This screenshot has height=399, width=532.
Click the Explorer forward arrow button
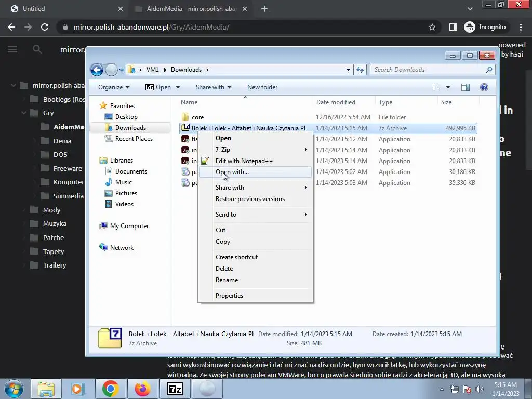point(111,70)
